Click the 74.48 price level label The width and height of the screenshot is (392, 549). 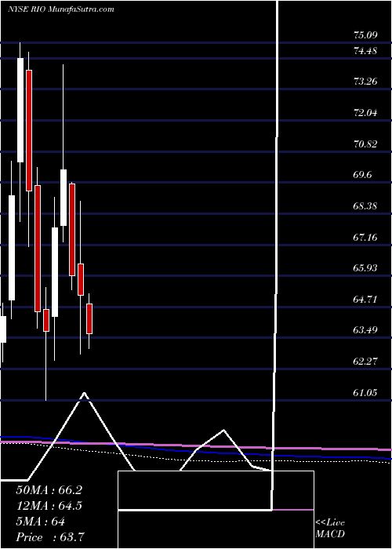(365, 51)
